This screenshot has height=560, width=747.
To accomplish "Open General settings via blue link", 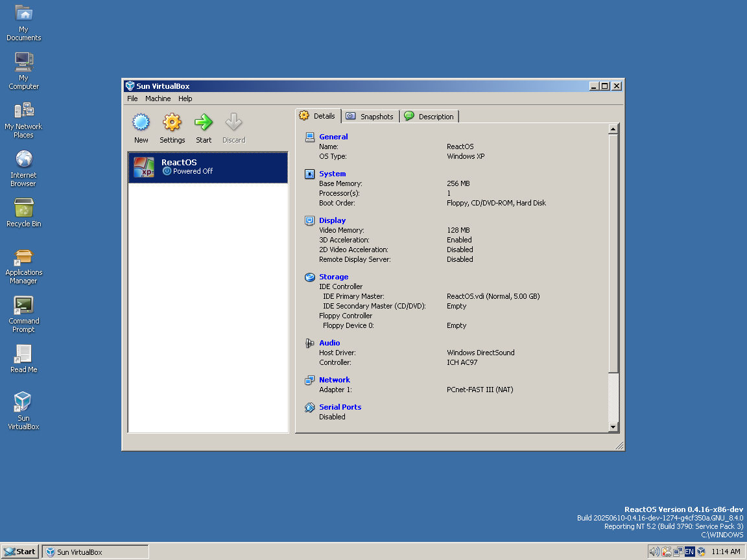I will click(x=333, y=137).
